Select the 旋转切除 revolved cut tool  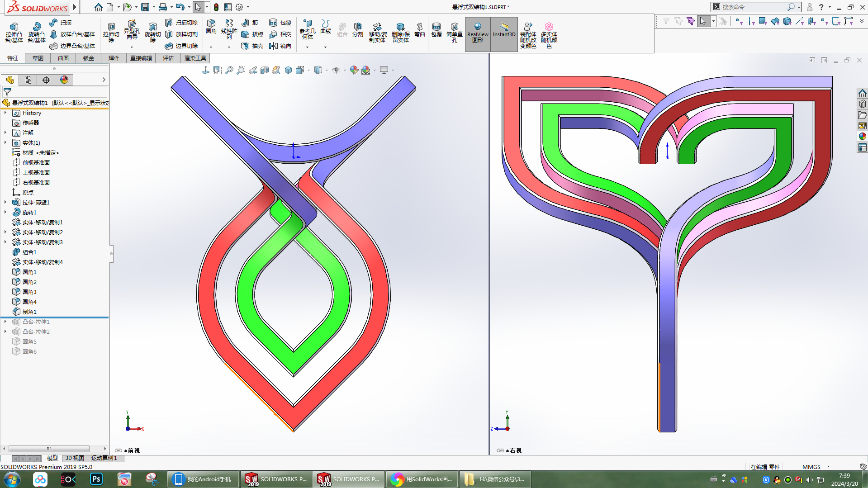pos(153,33)
